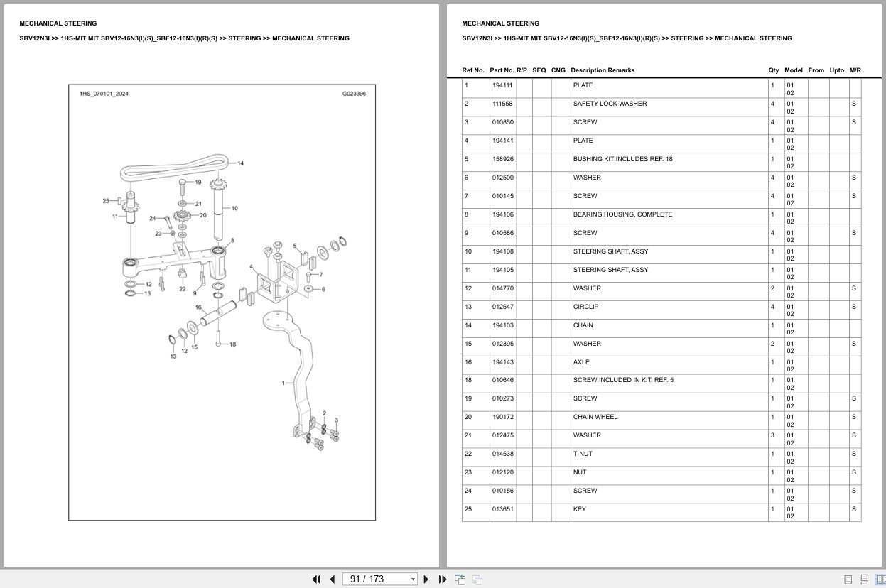
Task: Click callout 14 for the chain
Action: click(x=240, y=163)
